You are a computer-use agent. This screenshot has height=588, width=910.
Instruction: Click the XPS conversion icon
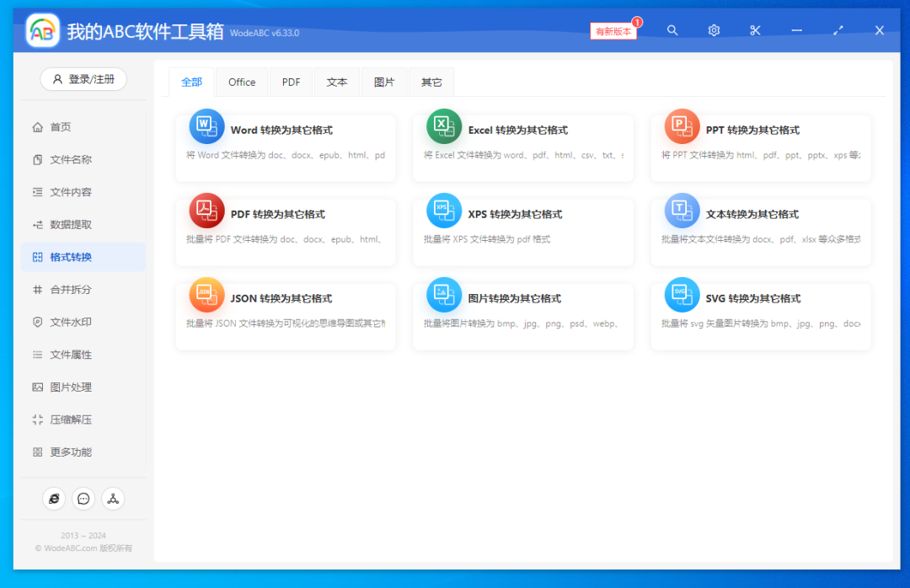click(444, 210)
